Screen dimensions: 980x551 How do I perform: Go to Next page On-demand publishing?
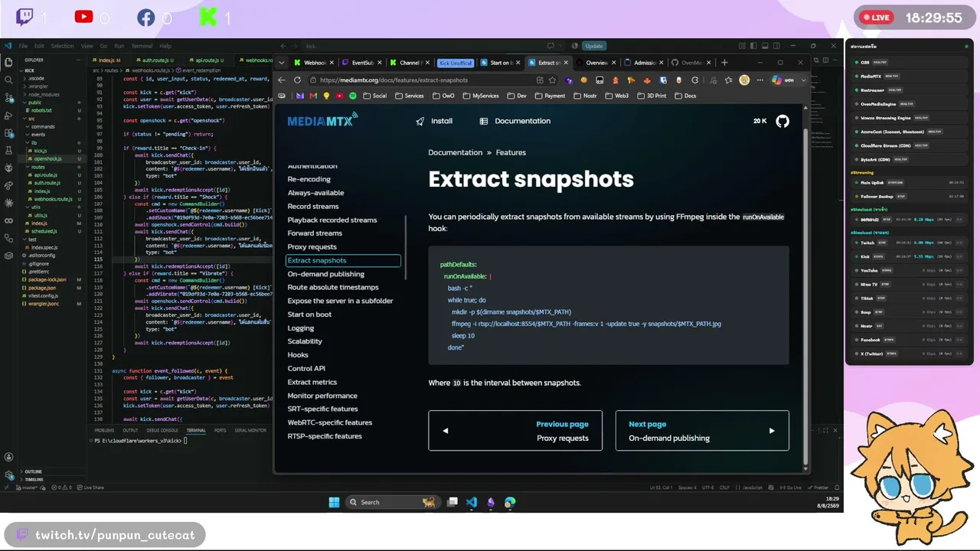[702, 431]
